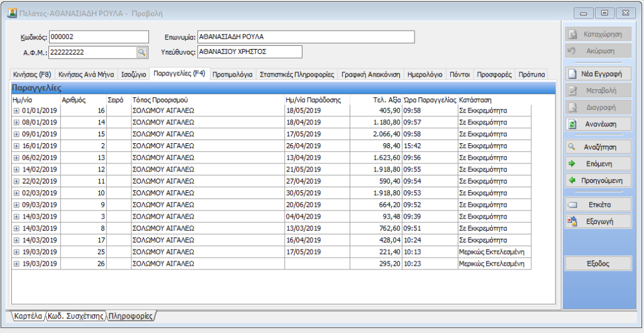The height and width of the screenshot is (333, 644).
Task: Select delivery date 30/05/2019 cell
Action: [x=317, y=193]
